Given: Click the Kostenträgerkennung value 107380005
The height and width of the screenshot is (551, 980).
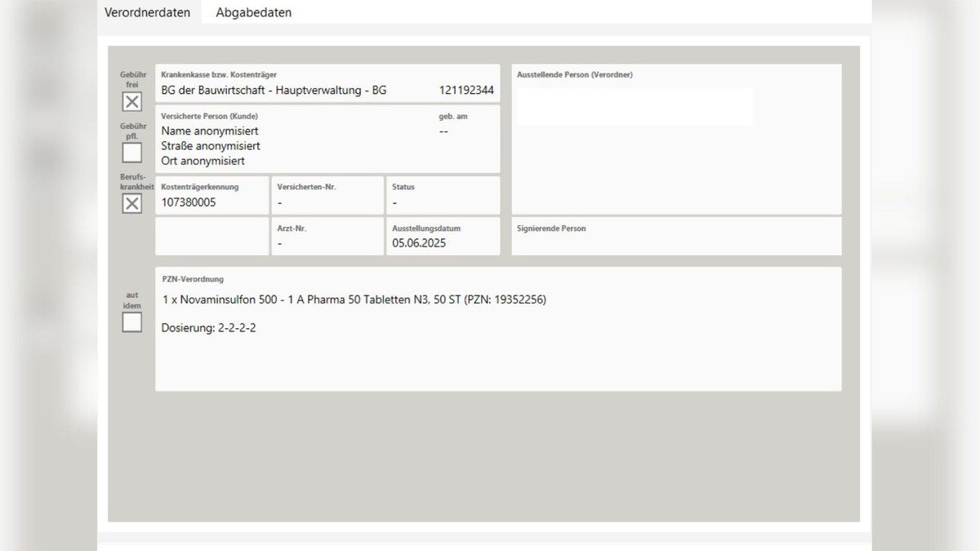Looking at the screenshot, I should coord(189,202).
